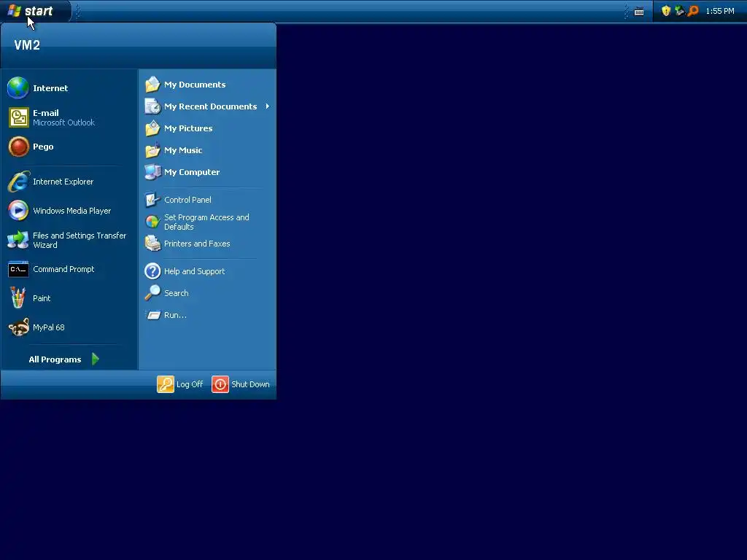The width and height of the screenshot is (747, 560).
Task: Click the keyboard language bar icon
Action: tap(639, 12)
